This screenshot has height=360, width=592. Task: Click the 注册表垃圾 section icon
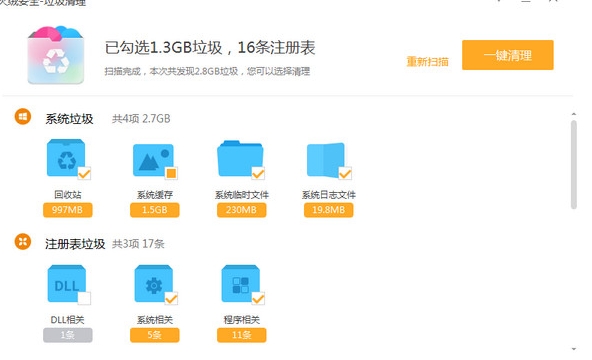click(x=23, y=242)
